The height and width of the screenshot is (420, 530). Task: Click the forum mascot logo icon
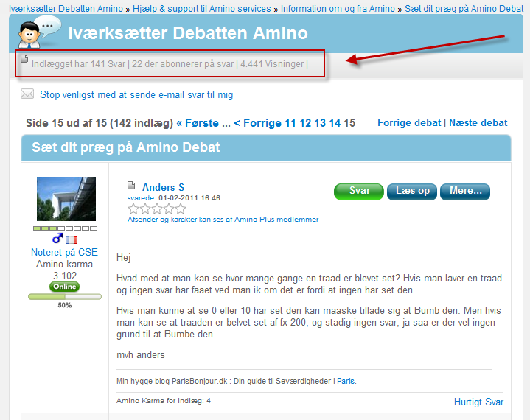click(38, 32)
